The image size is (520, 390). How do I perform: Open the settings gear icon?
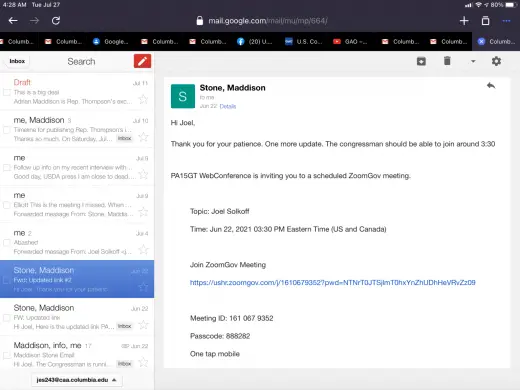point(496,61)
